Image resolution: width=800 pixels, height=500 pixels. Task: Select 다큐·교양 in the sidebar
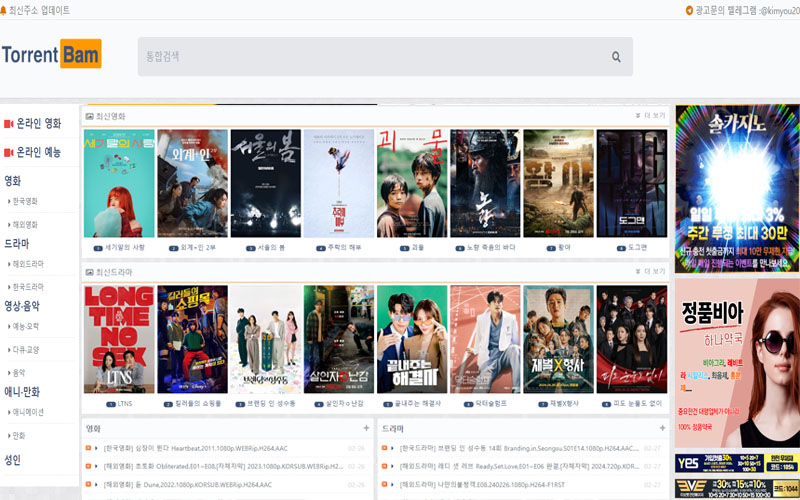point(26,350)
